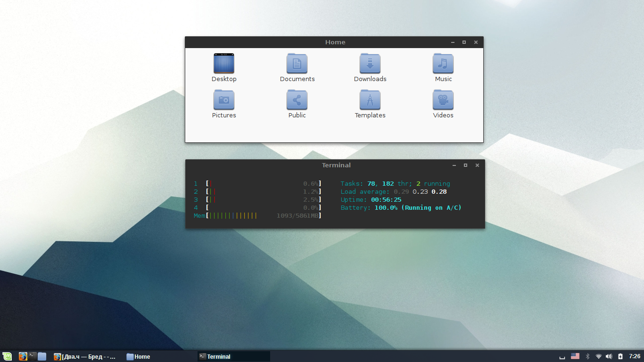Launch Terminal from the panel launcher
This screenshot has width=644, height=362.
pyautogui.click(x=32, y=356)
